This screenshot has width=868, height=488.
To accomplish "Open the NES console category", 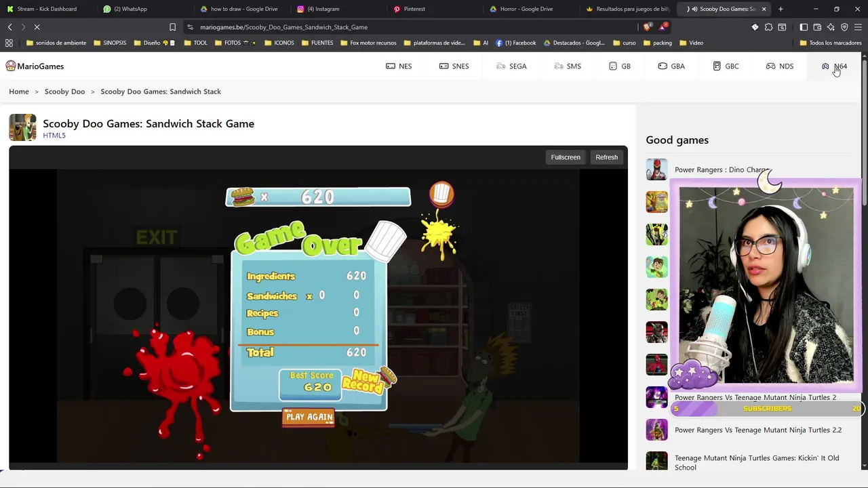I will 399,66.
